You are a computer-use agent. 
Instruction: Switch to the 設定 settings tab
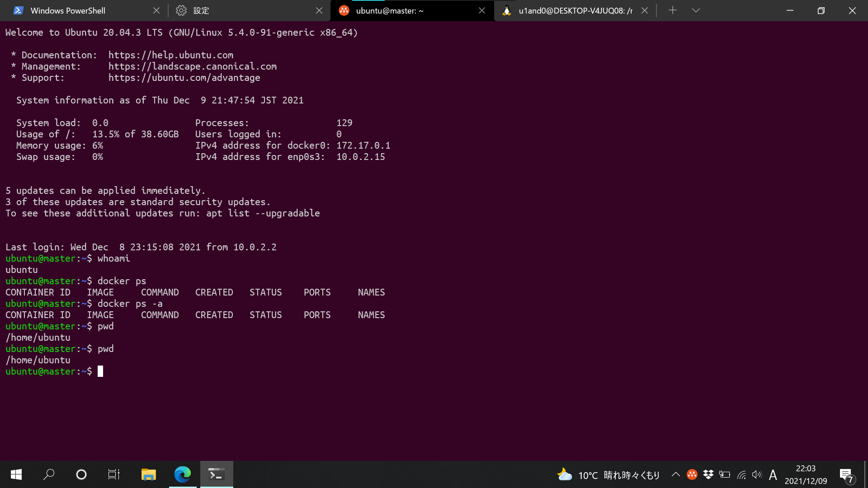pyautogui.click(x=201, y=10)
